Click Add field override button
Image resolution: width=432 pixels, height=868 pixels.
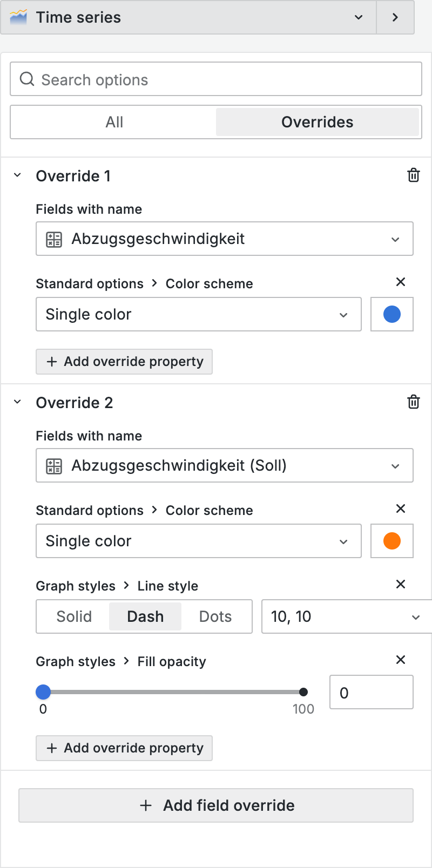pos(216,805)
